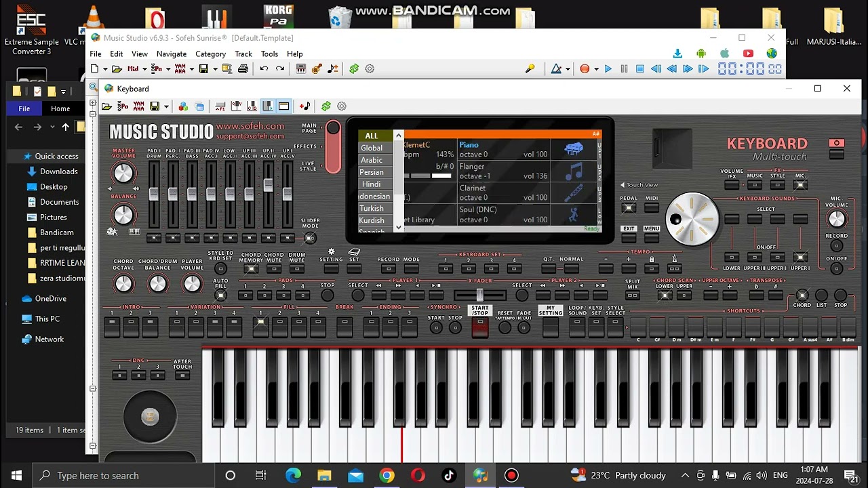The height and width of the screenshot is (488, 868).
Task: Click the pause button in transport bar
Action: [x=624, y=68]
